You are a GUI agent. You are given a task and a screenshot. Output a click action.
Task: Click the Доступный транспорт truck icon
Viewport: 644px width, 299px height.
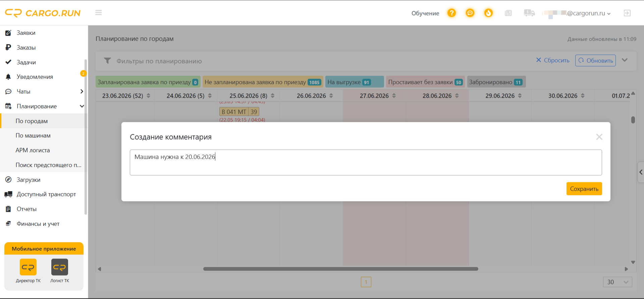click(x=8, y=194)
